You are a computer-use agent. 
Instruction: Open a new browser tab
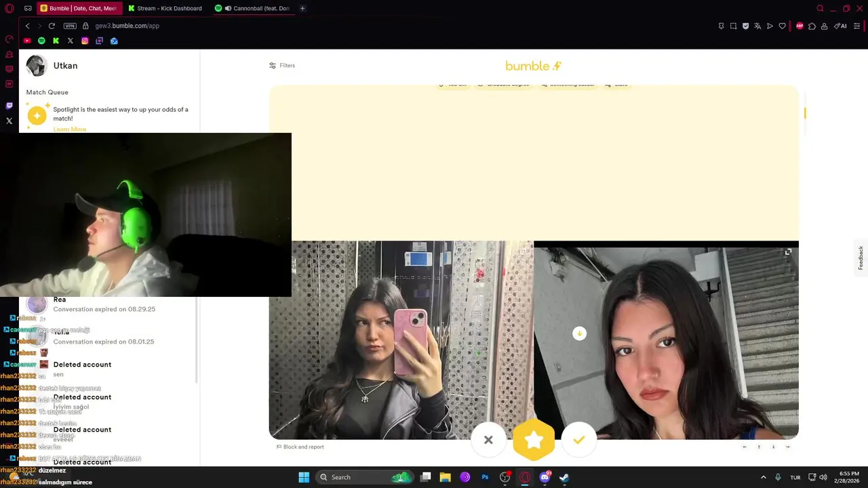pyautogui.click(x=302, y=8)
